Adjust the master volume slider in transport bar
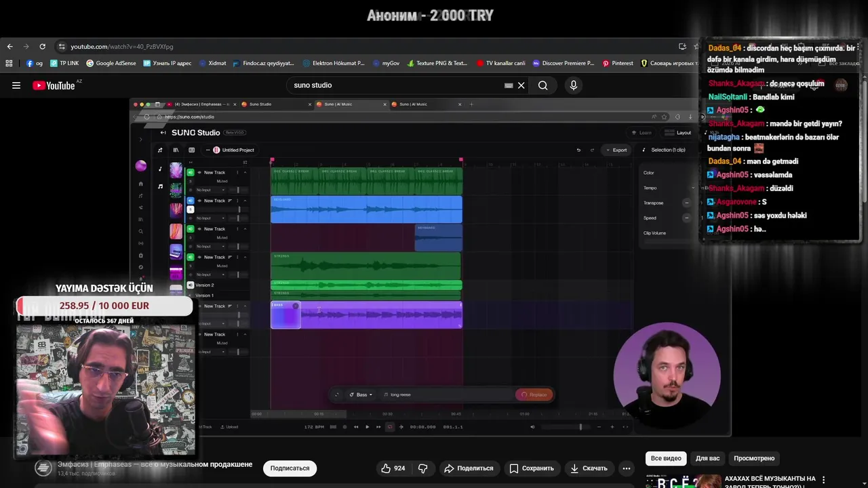Viewport: 868px width, 488px height. coord(566,427)
